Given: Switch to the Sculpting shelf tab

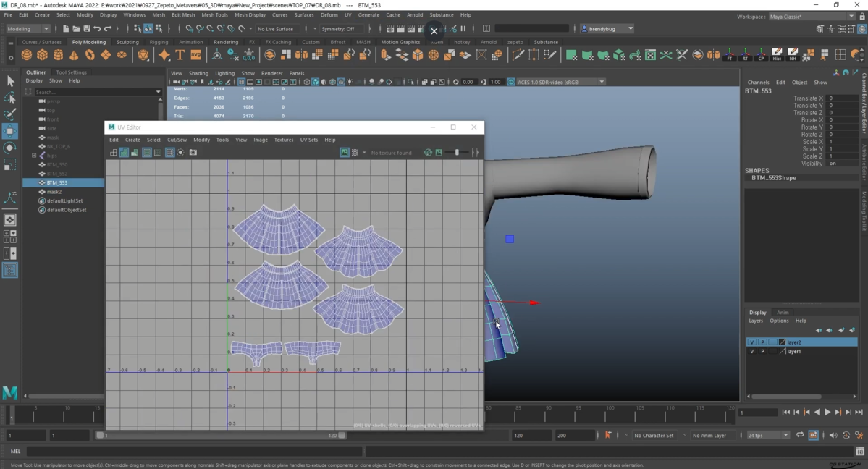Looking at the screenshot, I should (127, 42).
